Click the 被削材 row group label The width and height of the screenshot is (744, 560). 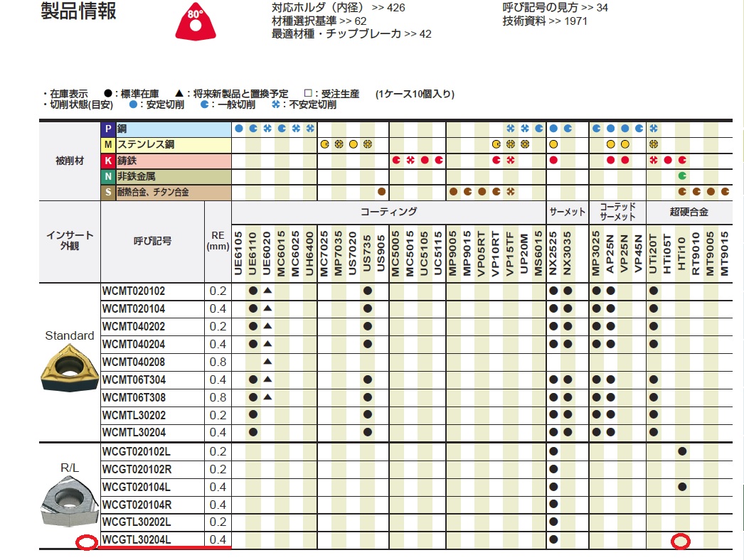tap(70, 161)
